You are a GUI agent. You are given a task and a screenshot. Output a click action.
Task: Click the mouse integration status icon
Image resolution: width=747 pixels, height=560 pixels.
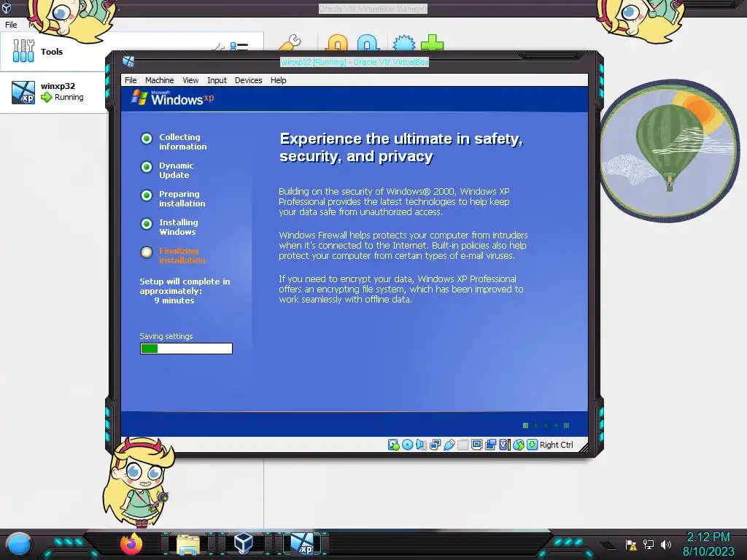[519, 445]
